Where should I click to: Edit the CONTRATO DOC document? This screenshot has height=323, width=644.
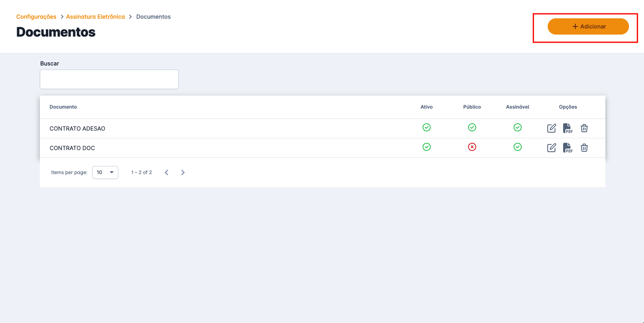click(551, 148)
